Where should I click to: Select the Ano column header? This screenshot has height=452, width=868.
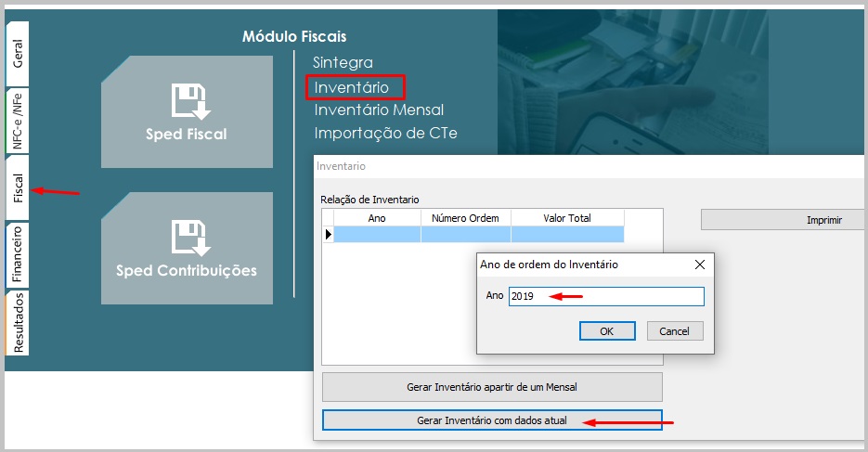click(x=377, y=218)
